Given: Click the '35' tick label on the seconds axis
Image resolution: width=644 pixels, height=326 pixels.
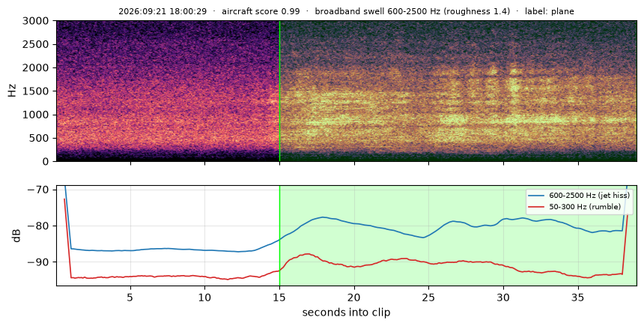Looking at the screenshot, I should (578, 297).
